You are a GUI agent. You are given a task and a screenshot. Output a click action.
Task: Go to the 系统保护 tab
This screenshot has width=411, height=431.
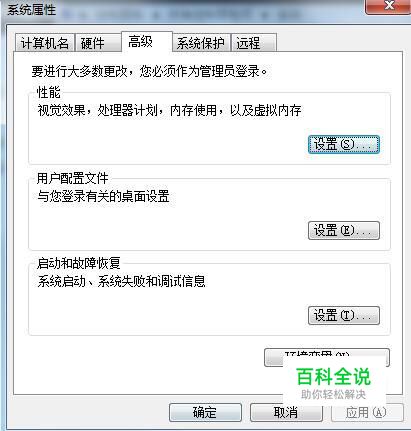coord(201,43)
